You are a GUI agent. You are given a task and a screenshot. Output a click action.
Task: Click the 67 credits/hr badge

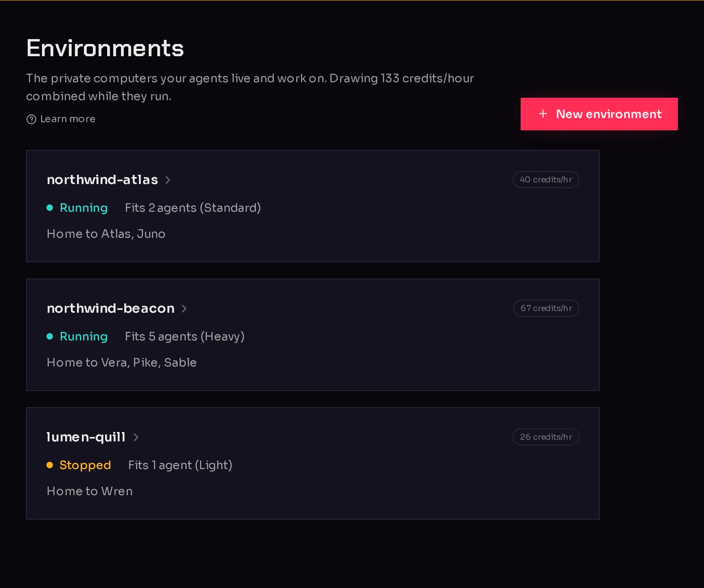546,308
